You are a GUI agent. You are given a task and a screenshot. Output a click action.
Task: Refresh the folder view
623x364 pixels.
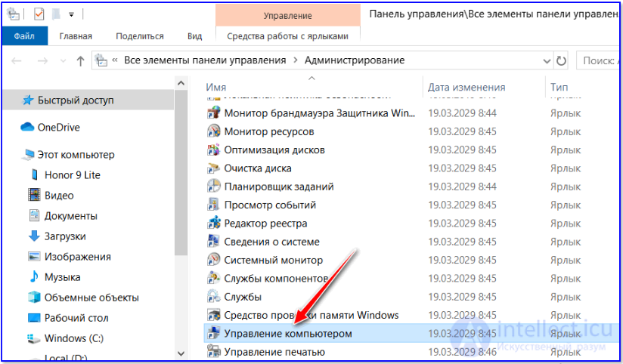tap(561, 60)
